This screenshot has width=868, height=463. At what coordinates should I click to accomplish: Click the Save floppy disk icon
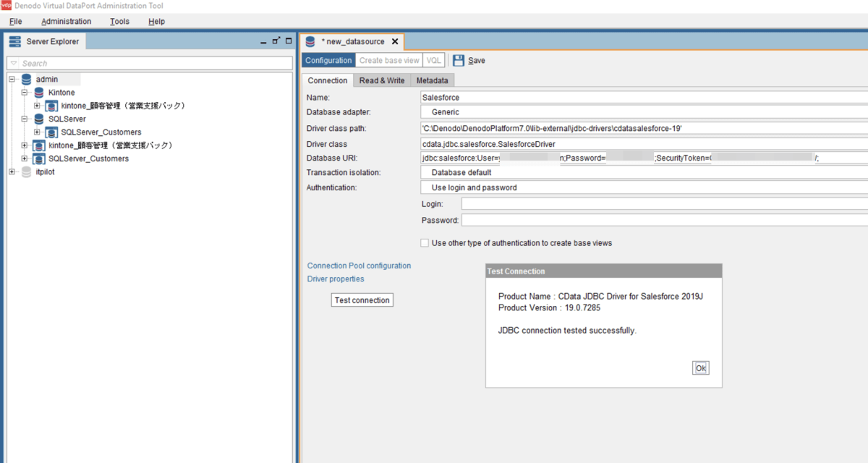pyautogui.click(x=459, y=60)
